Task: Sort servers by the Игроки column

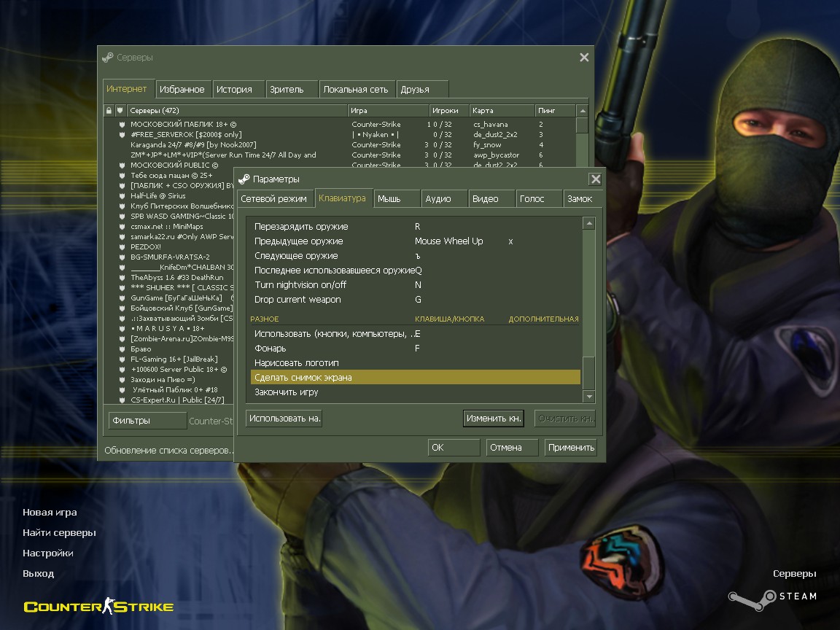Action: [449, 110]
